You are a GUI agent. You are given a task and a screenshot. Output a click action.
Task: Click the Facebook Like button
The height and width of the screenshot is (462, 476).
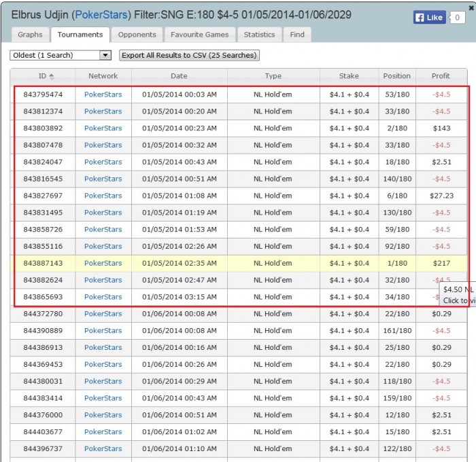[x=428, y=18]
